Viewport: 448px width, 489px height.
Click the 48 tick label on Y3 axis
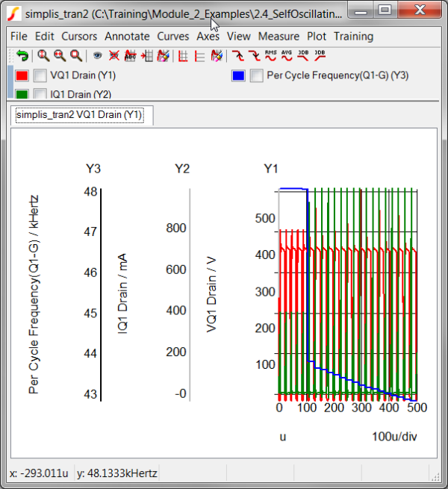(x=90, y=191)
